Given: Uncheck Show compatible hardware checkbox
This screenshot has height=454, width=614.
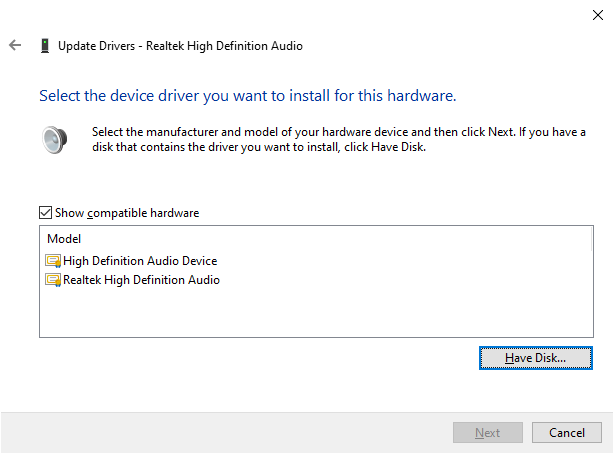Looking at the screenshot, I should [x=45, y=213].
